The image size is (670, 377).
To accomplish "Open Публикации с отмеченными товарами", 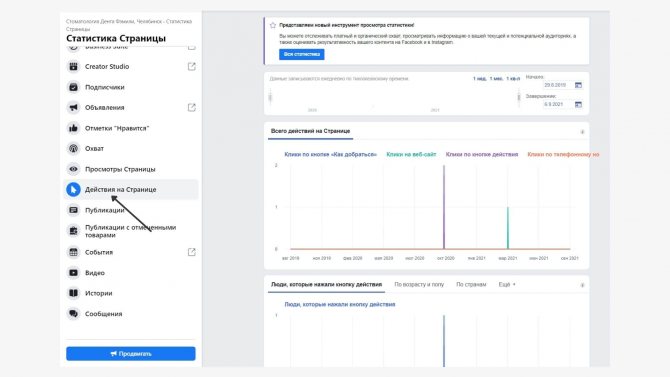I will tap(131, 231).
